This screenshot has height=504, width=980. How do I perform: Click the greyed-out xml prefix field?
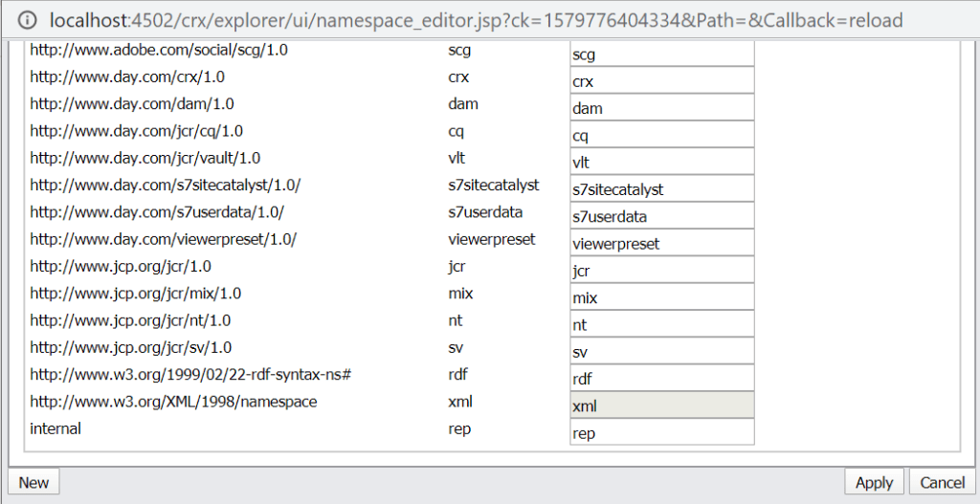(661, 405)
